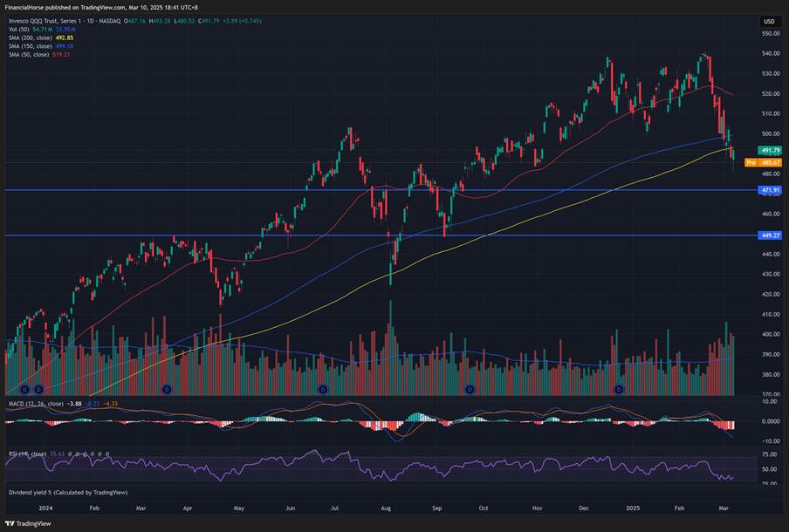
Task: Click the Oct label on the time axis
Action: click(x=484, y=508)
